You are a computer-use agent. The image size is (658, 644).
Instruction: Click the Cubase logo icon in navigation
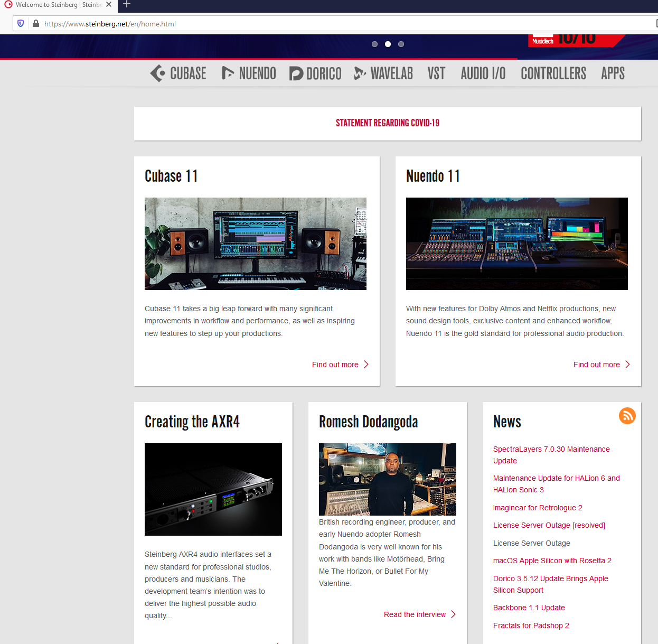point(157,73)
